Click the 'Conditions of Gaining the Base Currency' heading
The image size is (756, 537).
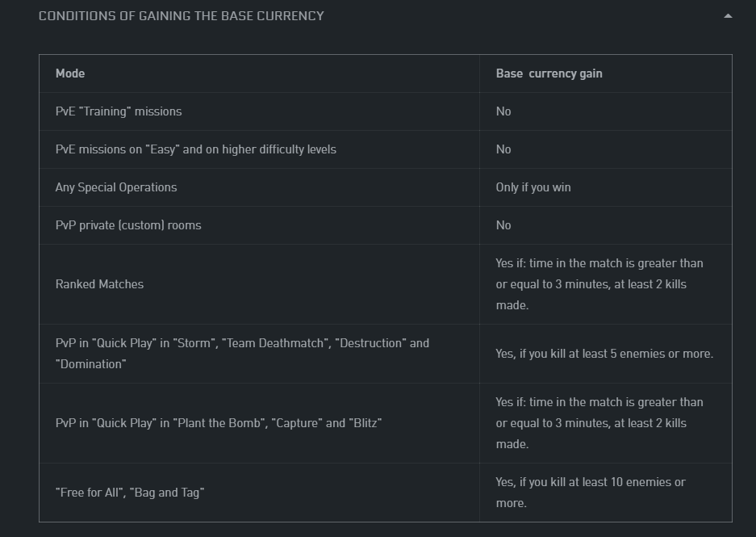(x=182, y=16)
